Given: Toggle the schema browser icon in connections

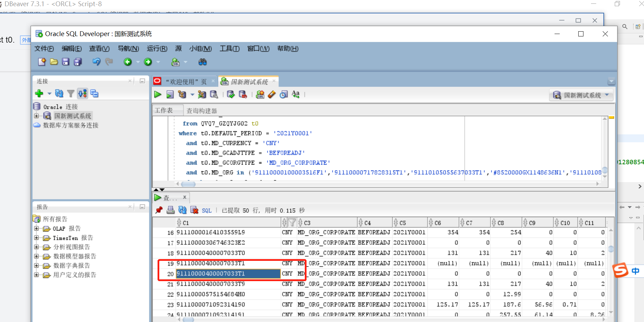Looking at the screenshot, I should coord(83,93).
